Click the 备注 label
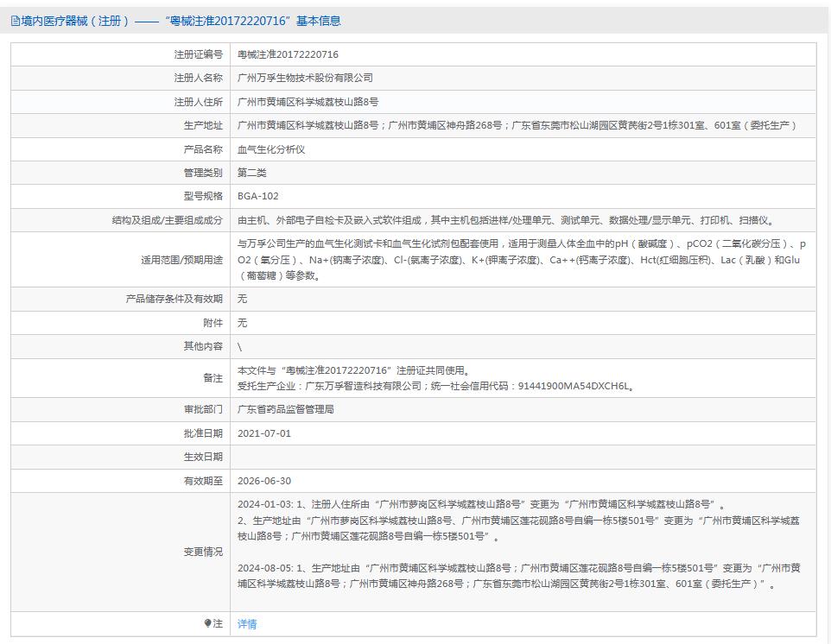The height and width of the screenshot is (644, 831). [213, 377]
